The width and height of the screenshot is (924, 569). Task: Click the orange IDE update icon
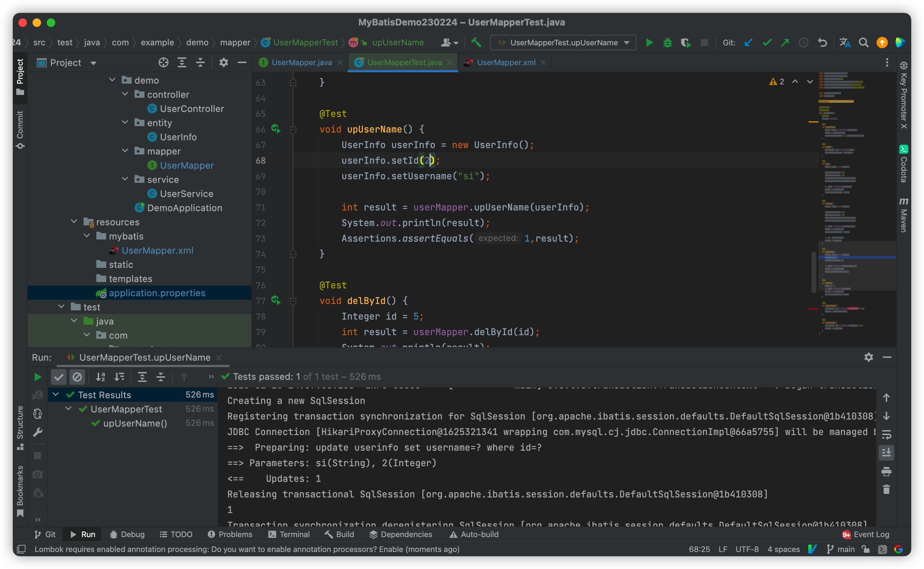882,43
